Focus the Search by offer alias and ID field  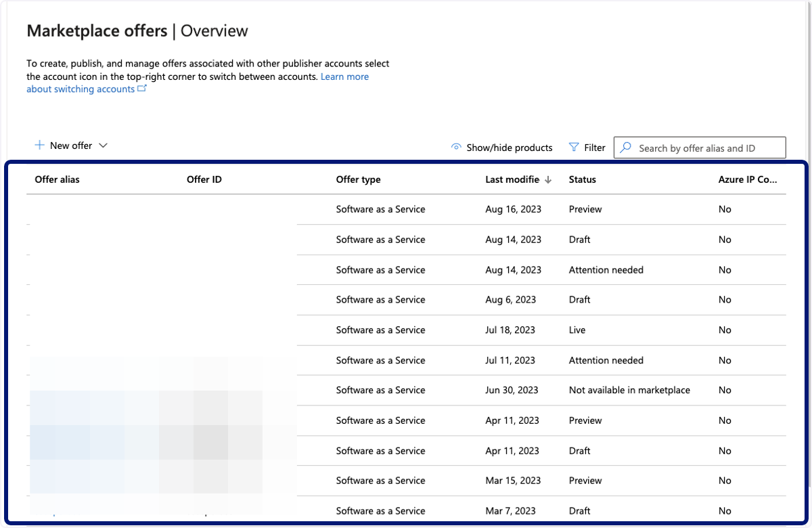700,148
